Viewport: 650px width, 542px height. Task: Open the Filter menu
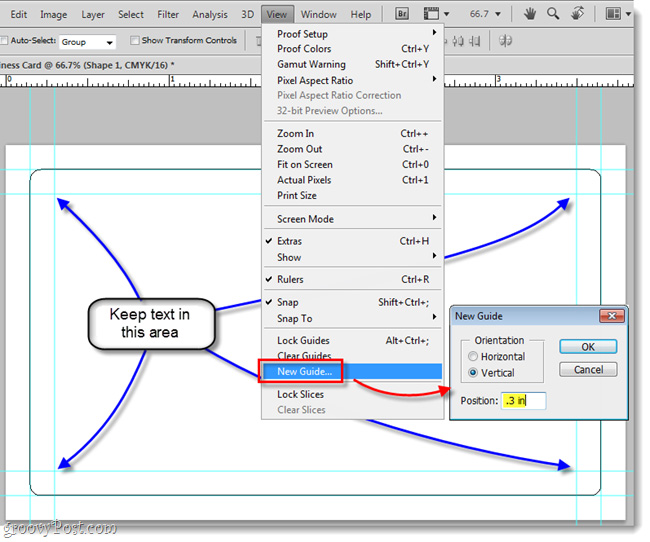pyautogui.click(x=167, y=15)
